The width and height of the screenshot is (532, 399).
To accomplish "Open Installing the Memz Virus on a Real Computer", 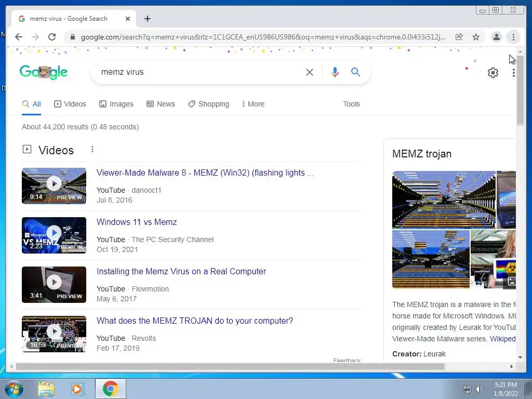I will 181,271.
